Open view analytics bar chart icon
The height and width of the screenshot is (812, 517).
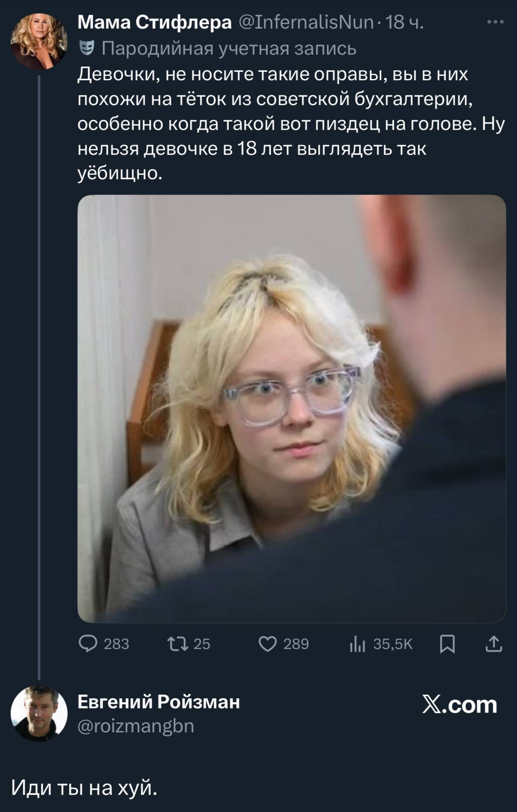pos(357,644)
